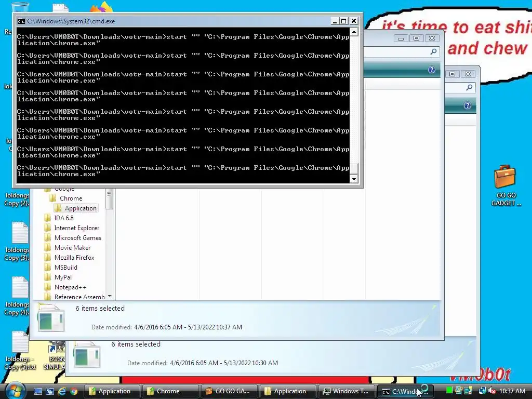Switch to the Application taskbar button left of Chrome
Viewport: 532px width, 399px height.
pos(112,391)
